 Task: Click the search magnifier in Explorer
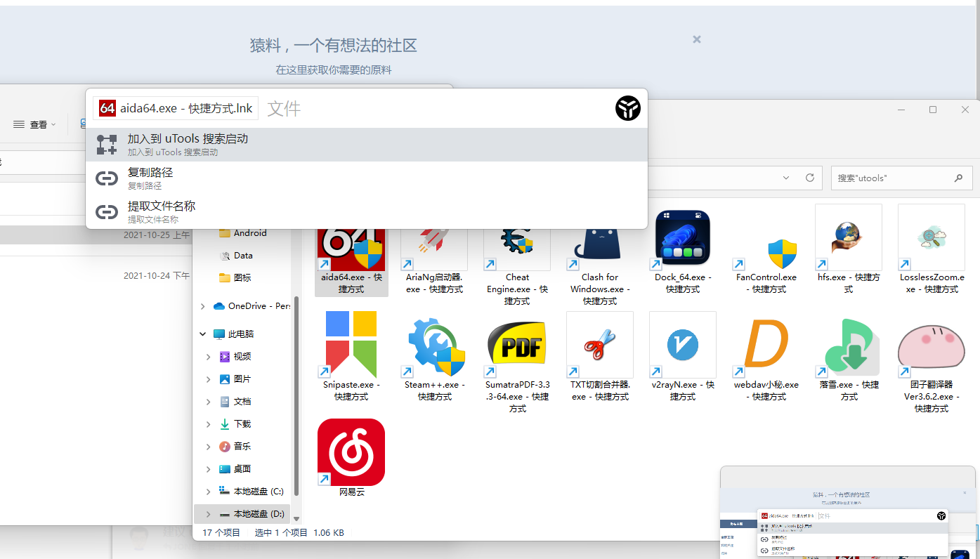click(959, 178)
